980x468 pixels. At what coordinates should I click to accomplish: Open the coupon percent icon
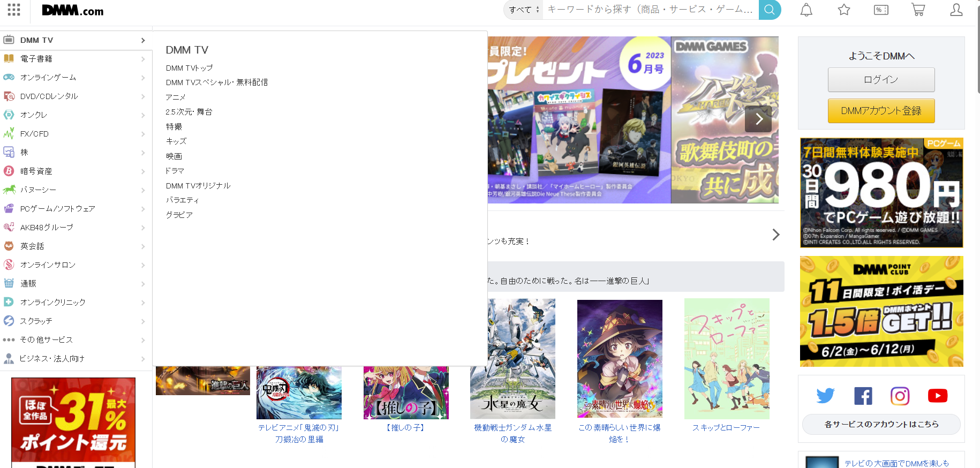point(881,10)
